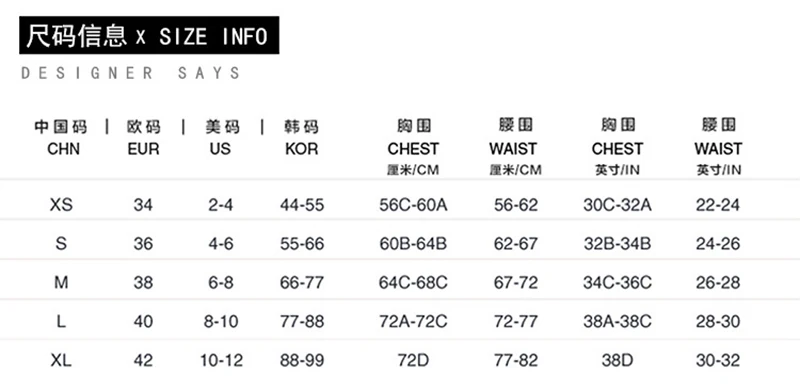Click the EUR column header
This screenshot has width=800, height=390.
coord(143,138)
